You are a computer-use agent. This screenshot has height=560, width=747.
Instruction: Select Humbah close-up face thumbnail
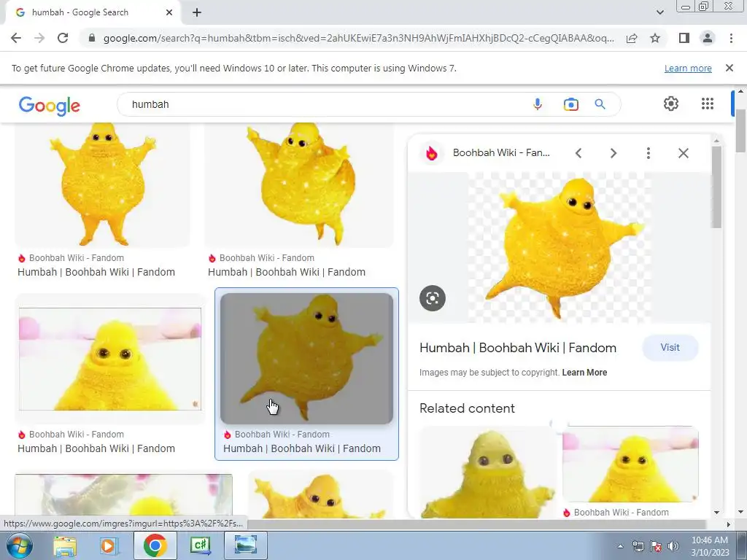click(110, 359)
